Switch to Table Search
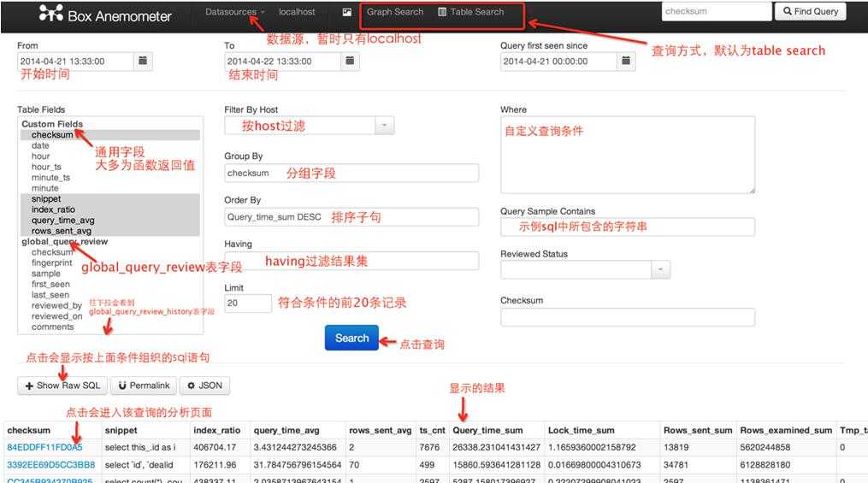Image resolution: width=868 pixels, height=483 pixels. click(x=471, y=12)
